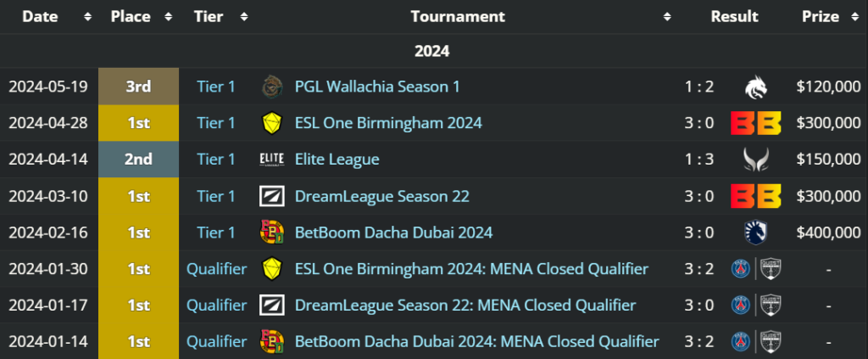Click Team Falcons logo in Elite League row
868x359 pixels.
coord(755,160)
